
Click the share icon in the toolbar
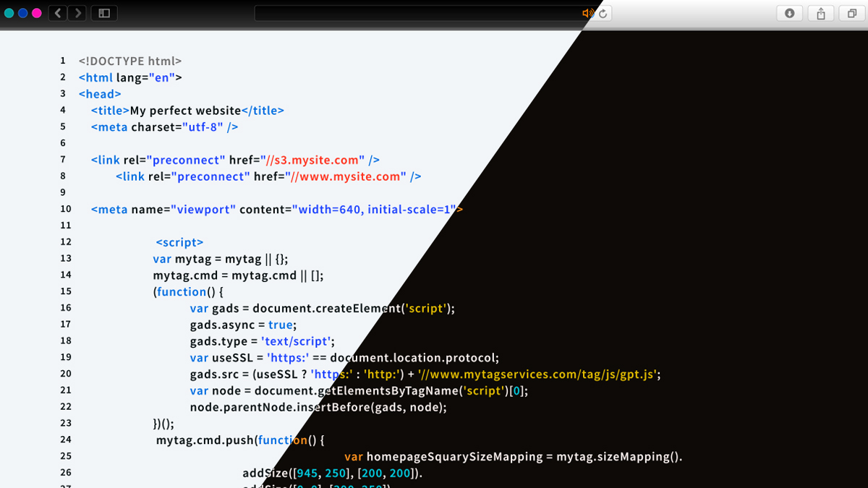(820, 13)
